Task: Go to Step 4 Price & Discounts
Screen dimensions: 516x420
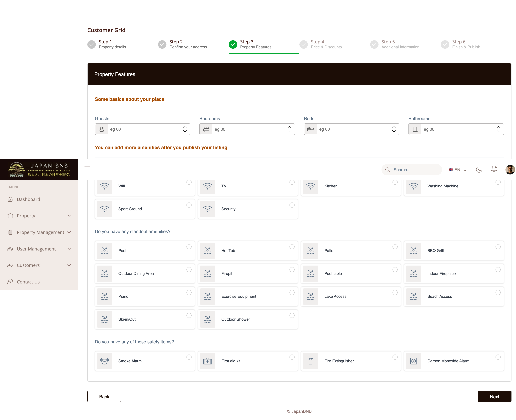Action: point(321,44)
